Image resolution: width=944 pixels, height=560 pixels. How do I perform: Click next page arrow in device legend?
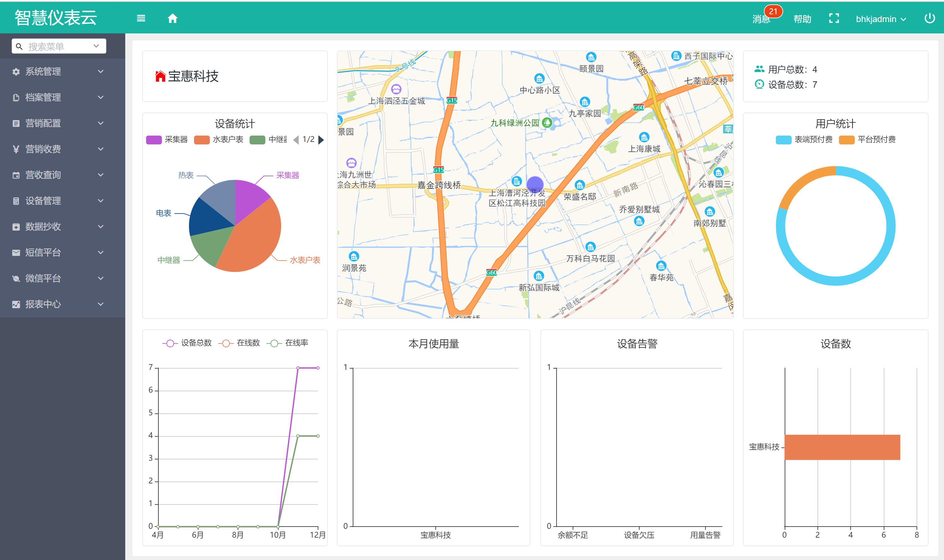321,140
